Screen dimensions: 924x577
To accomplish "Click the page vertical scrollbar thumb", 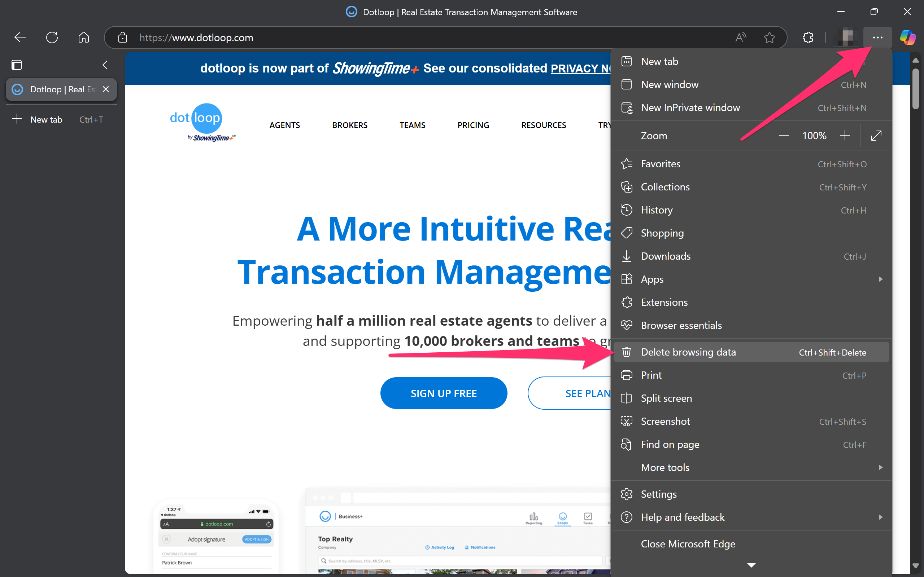I will click(915, 89).
